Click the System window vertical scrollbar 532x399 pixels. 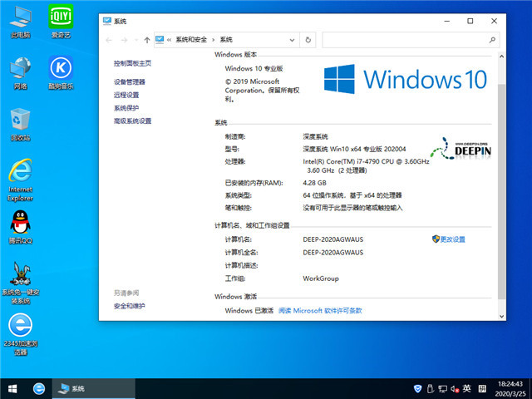tap(500, 166)
